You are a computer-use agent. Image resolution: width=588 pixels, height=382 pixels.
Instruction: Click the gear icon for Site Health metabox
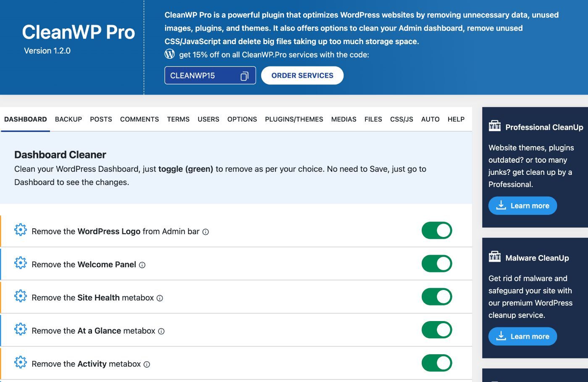[21, 296]
